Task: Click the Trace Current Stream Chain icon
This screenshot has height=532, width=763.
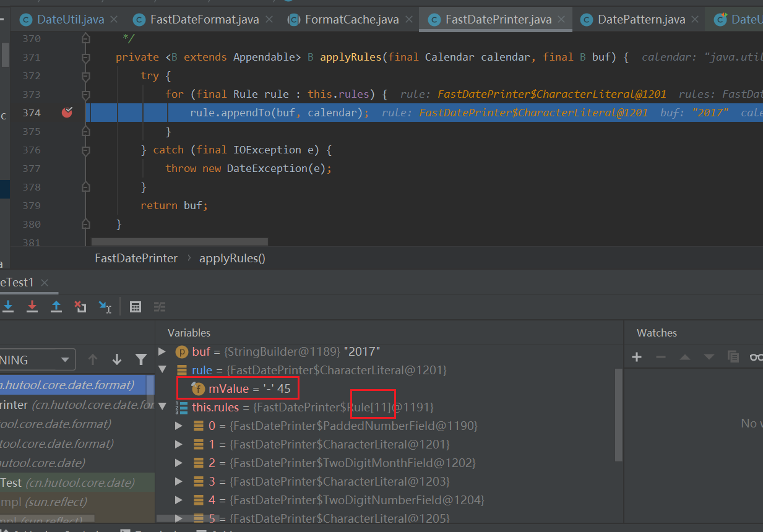Action: [x=160, y=306]
